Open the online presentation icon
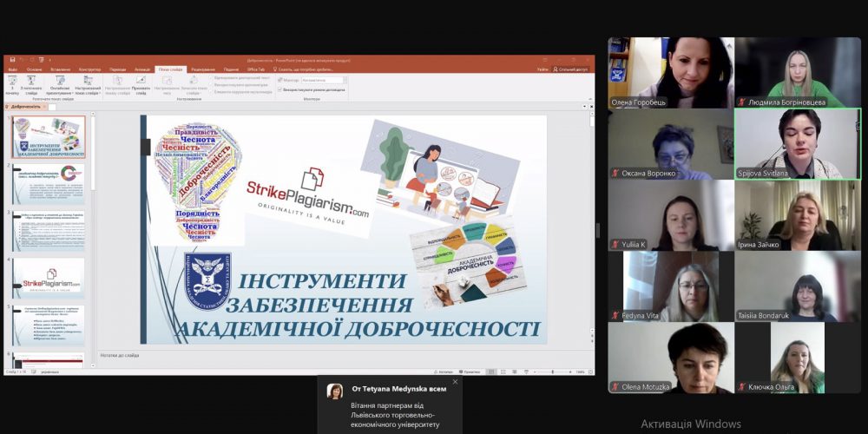The width and height of the screenshot is (868, 434). tap(61, 81)
